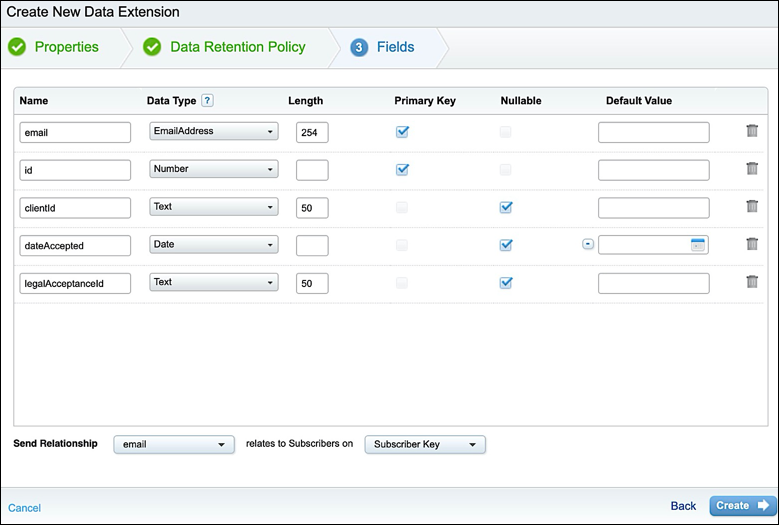Screen dimensions: 779x525
Task: Toggle Nullable checkbox for clientId
Action: [506, 207]
